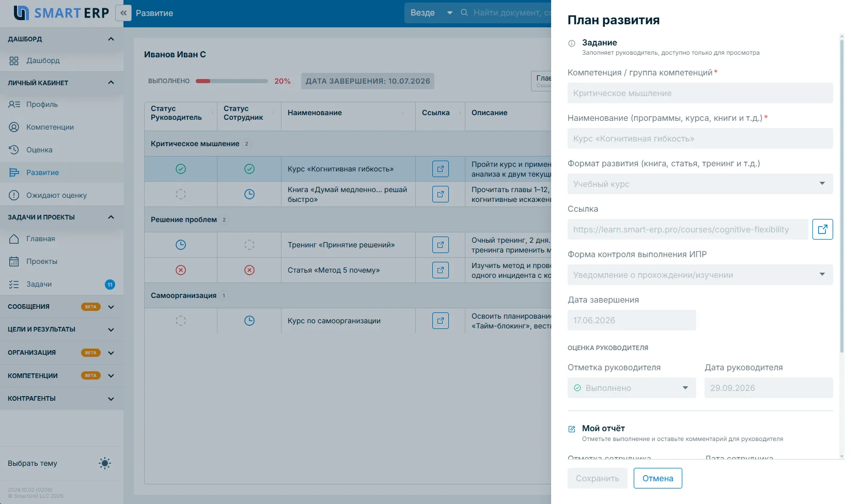Open link for Книга «Думай медленно» row
The image size is (861, 504).
coord(441,194)
